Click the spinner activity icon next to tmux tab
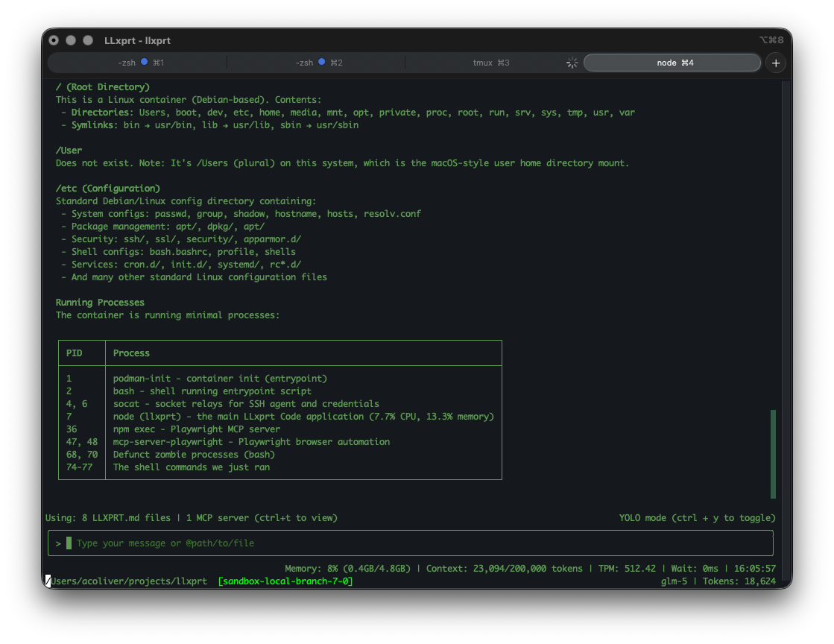The height and width of the screenshot is (644, 834). coord(572,63)
